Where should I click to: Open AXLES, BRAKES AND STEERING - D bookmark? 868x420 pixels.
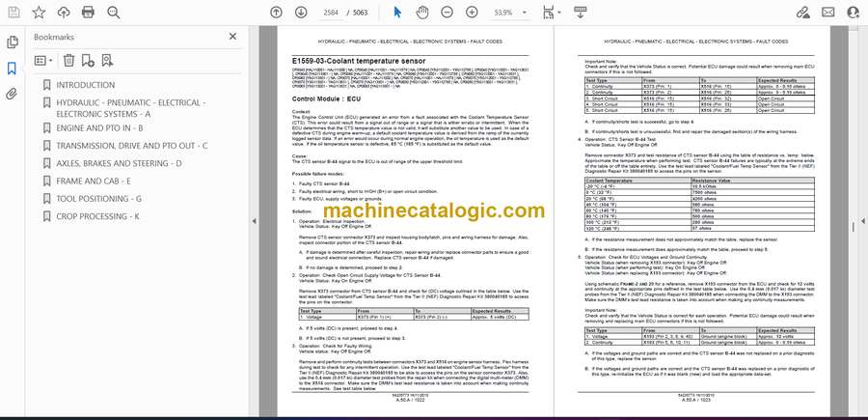pos(119,163)
